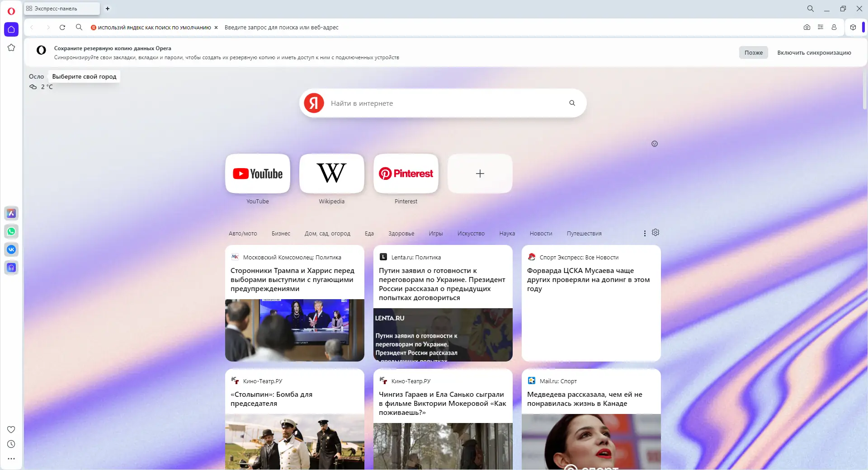Open the Pinterest speed dial tile
Screen dimensions: 868x470
tap(406, 174)
